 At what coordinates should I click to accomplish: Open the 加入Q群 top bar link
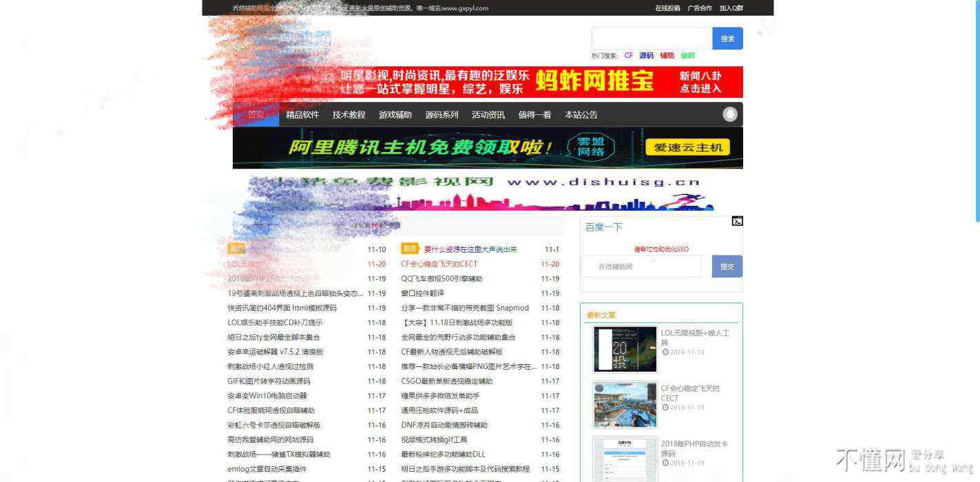click(731, 8)
